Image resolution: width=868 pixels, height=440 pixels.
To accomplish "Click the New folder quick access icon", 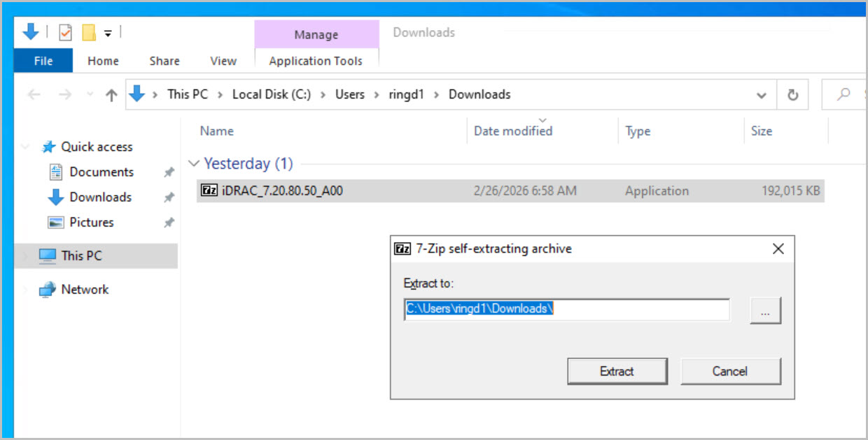I will click(88, 32).
